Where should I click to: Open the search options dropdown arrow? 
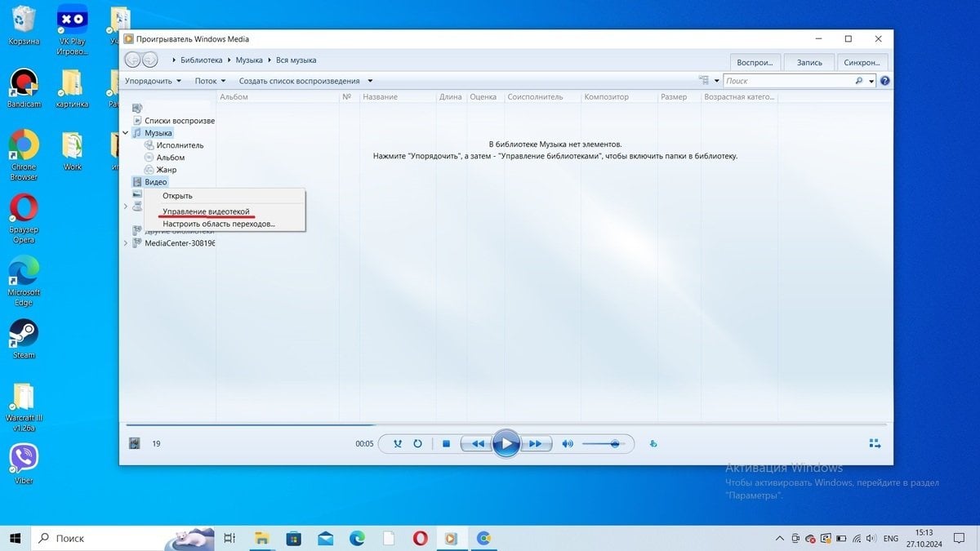(x=871, y=81)
